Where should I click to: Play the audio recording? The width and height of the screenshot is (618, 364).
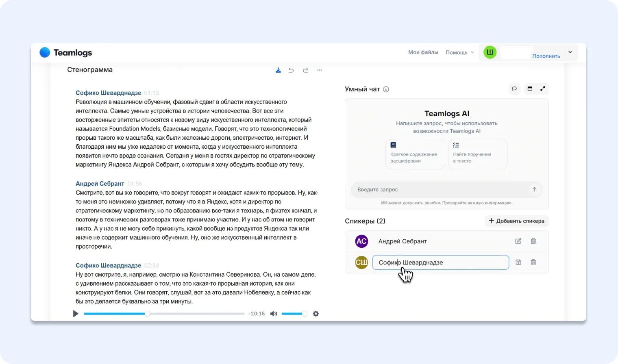click(x=76, y=314)
